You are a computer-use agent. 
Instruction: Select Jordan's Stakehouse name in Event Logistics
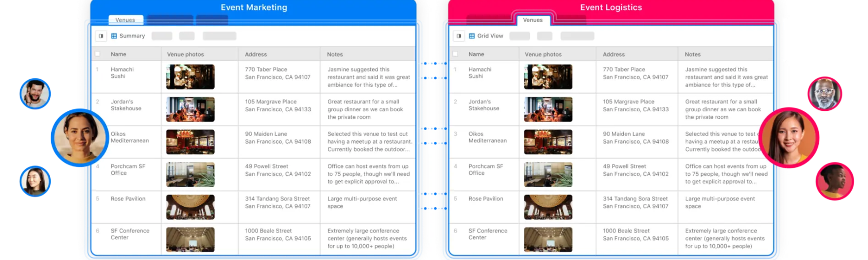coord(484,105)
